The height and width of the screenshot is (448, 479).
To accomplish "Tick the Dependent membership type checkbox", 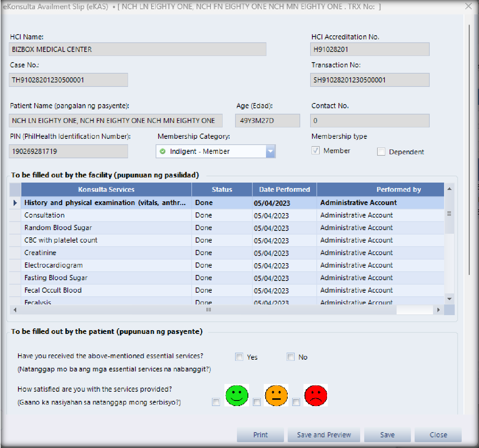I will (x=381, y=152).
